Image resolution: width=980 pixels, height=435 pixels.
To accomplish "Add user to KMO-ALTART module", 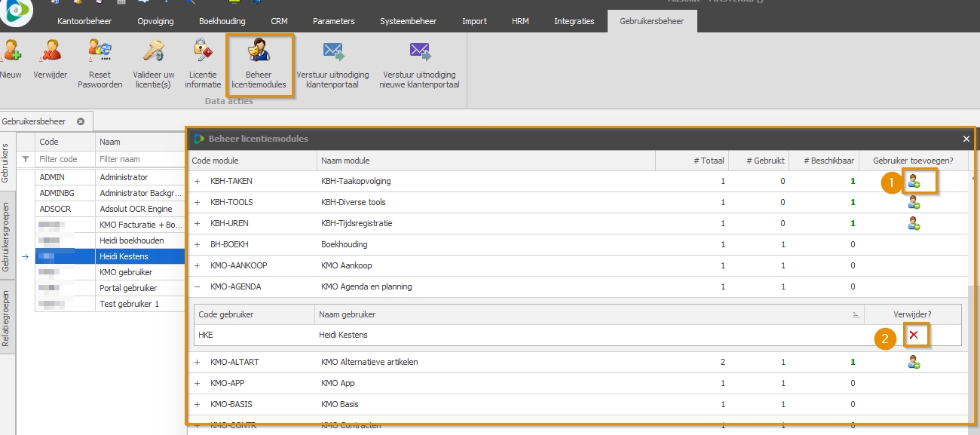I will (914, 363).
